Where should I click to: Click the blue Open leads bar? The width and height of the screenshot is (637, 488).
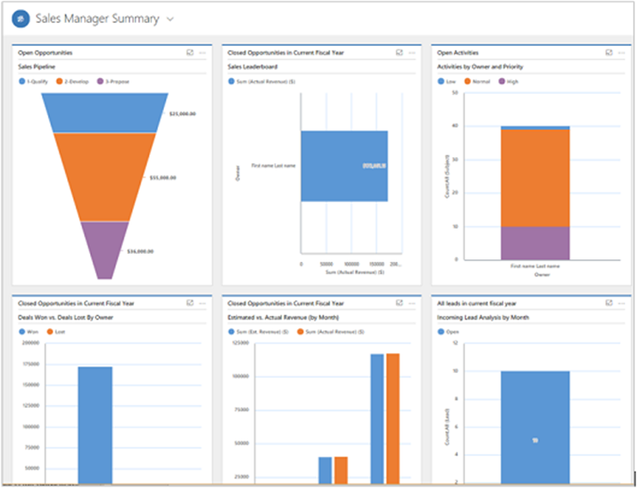coord(535,427)
